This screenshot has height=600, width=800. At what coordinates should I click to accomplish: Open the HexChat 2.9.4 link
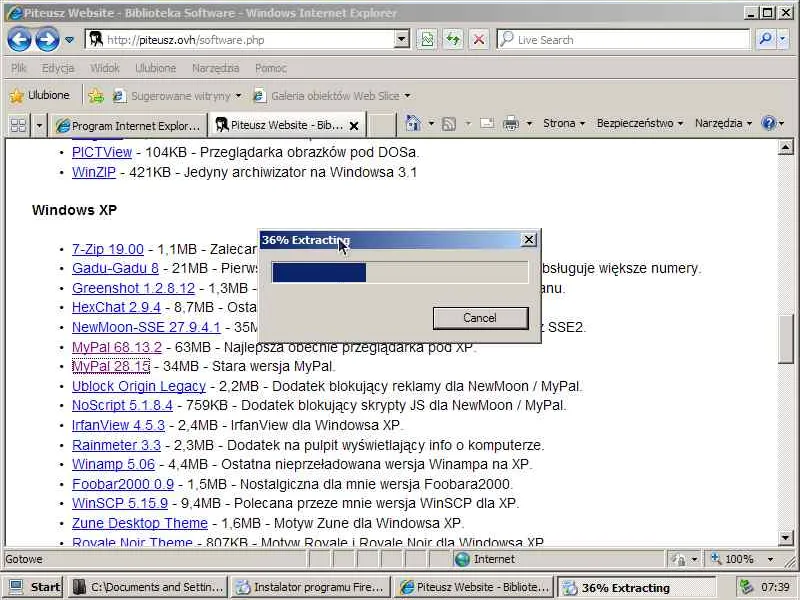pyautogui.click(x=116, y=307)
